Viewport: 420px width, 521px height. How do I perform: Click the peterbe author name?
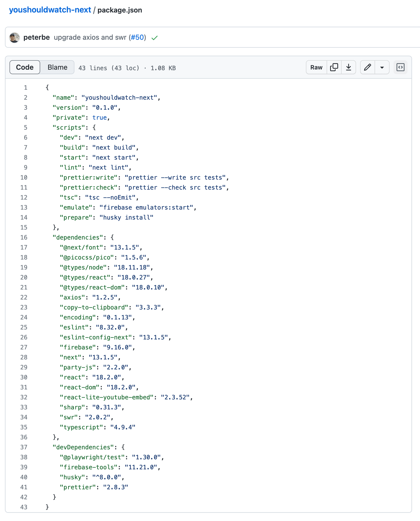pos(36,38)
